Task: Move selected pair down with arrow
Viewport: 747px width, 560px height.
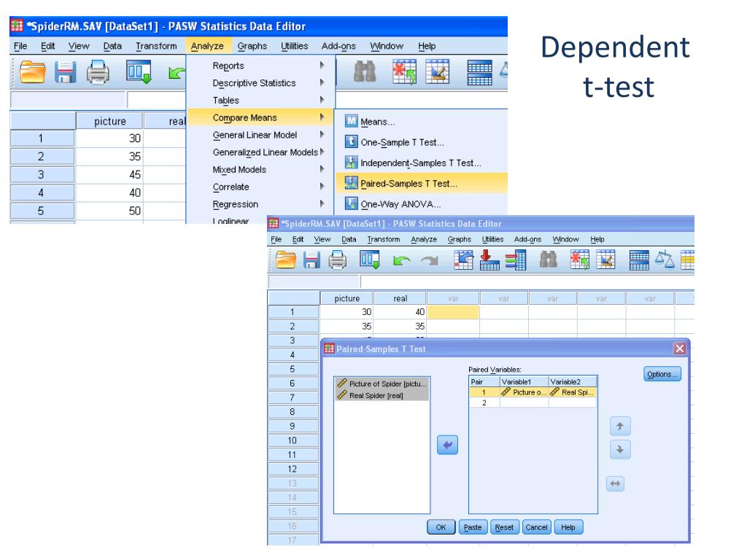Action: click(x=620, y=449)
